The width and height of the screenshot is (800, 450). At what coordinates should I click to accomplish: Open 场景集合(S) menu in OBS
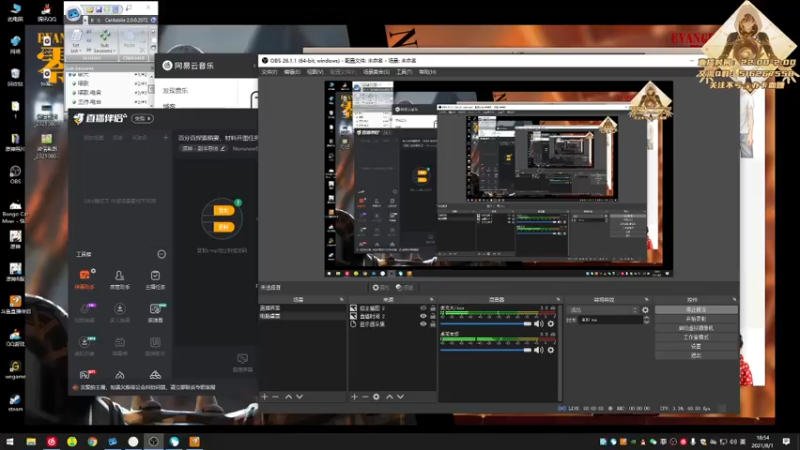point(377,72)
